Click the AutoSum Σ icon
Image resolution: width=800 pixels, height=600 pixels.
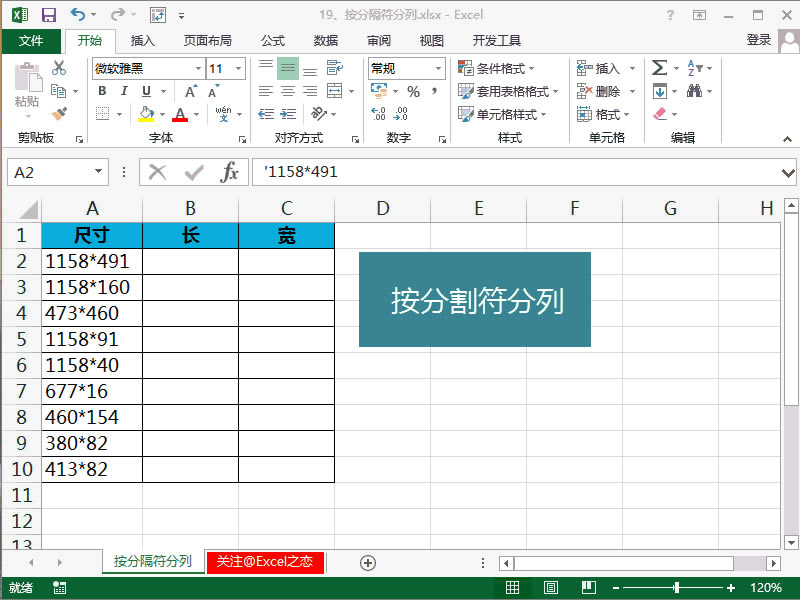(659, 68)
